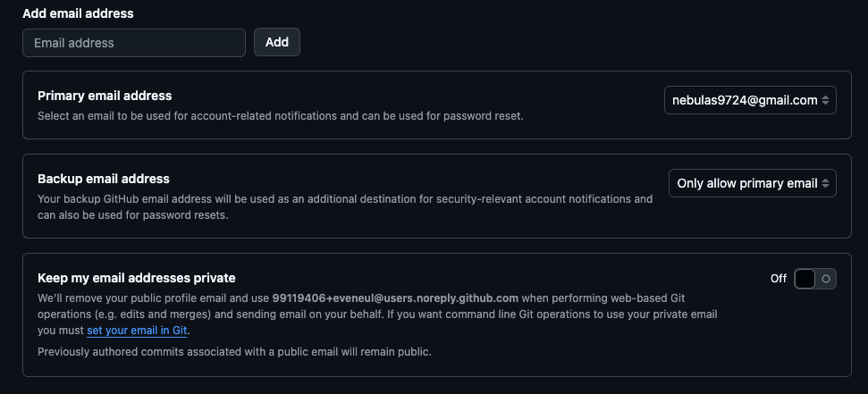
Task: Click the Previously authored commits note
Action: coord(234,352)
